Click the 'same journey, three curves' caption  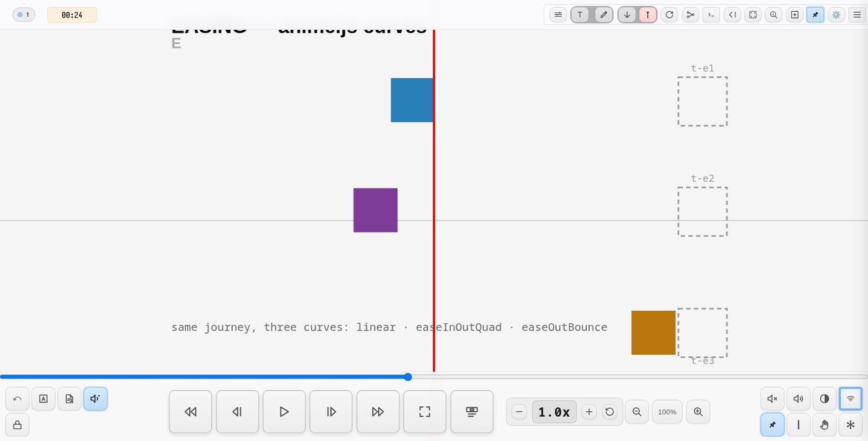point(389,327)
